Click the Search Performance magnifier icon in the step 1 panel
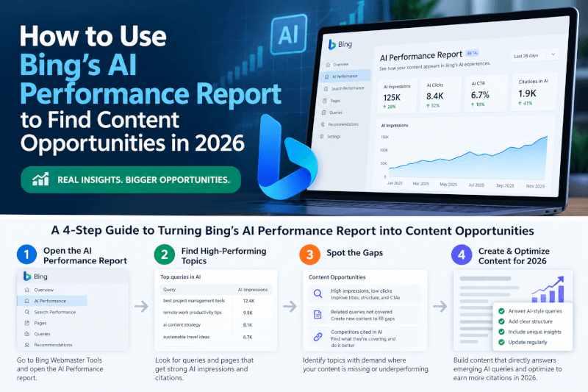The width and height of the screenshot is (588, 392). point(27,312)
